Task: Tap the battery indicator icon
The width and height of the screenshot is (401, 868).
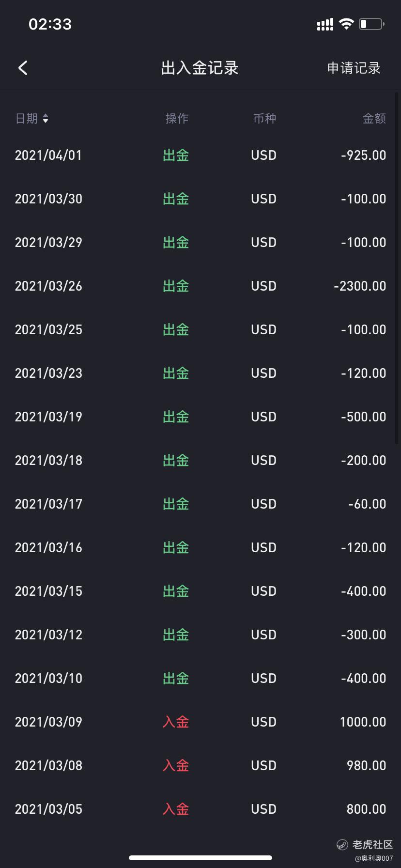Action: (371, 24)
